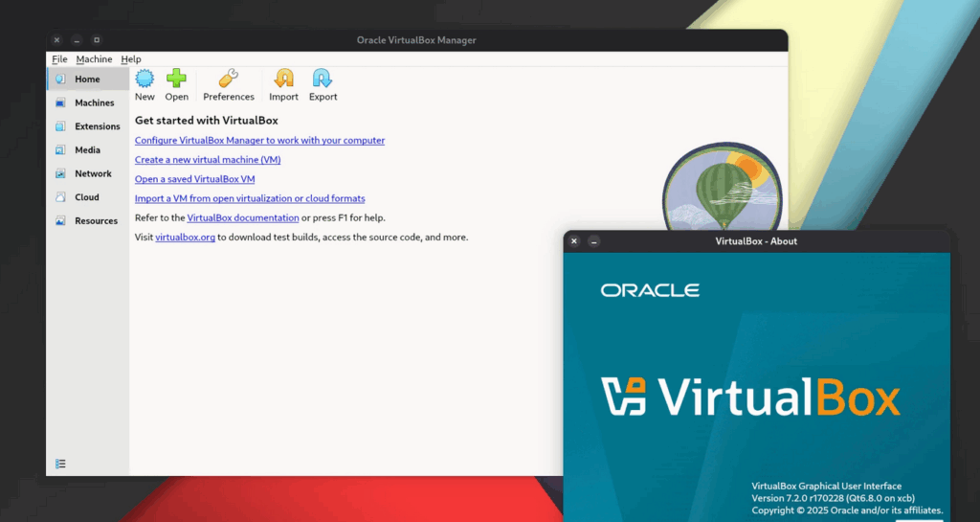Click the Export appliance icon
The height and width of the screenshot is (522, 980).
323,79
